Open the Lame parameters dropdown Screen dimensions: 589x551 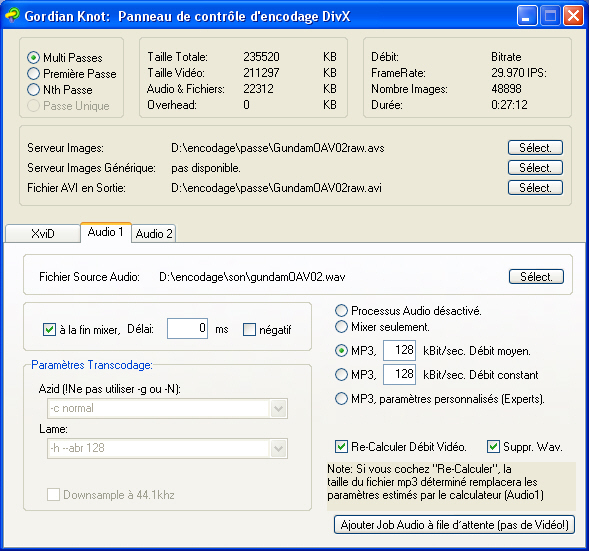coord(278,448)
